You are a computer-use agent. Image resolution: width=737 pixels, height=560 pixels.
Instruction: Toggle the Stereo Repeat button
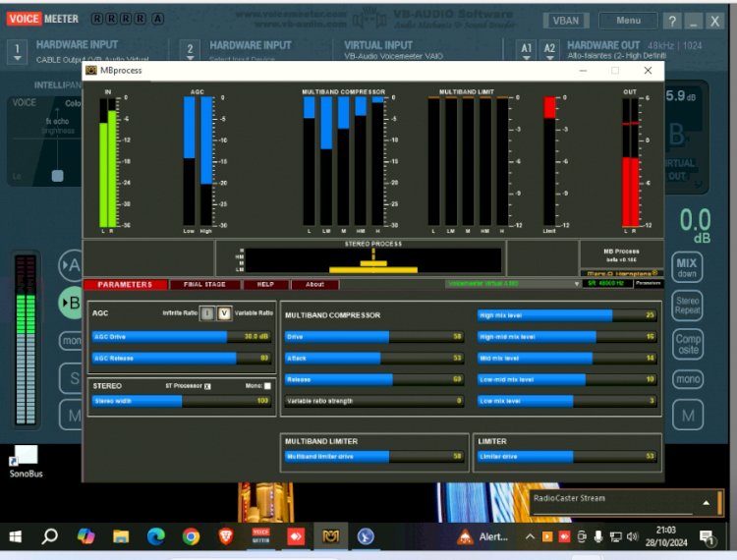[x=687, y=305]
